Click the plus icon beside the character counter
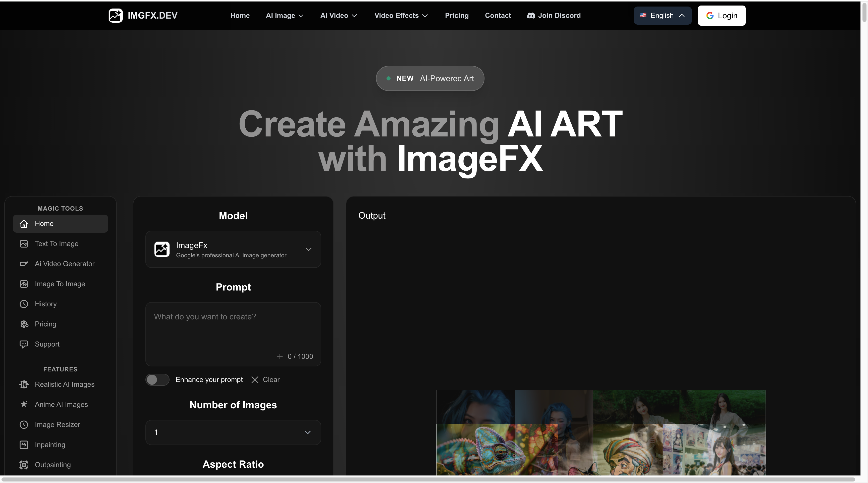This screenshot has width=868, height=483. 280,356
